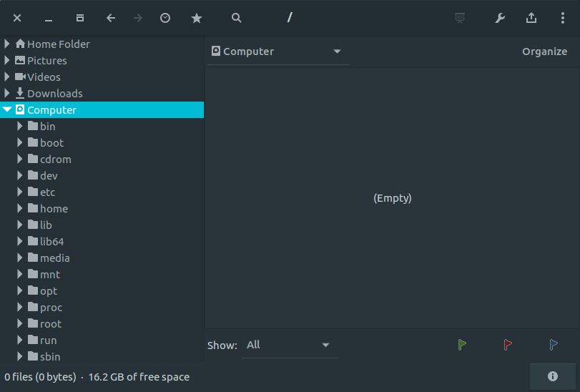The height and width of the screenshot is (392, 580).
Task: Click the bookmarks star icon
Action: click(197, 18)
